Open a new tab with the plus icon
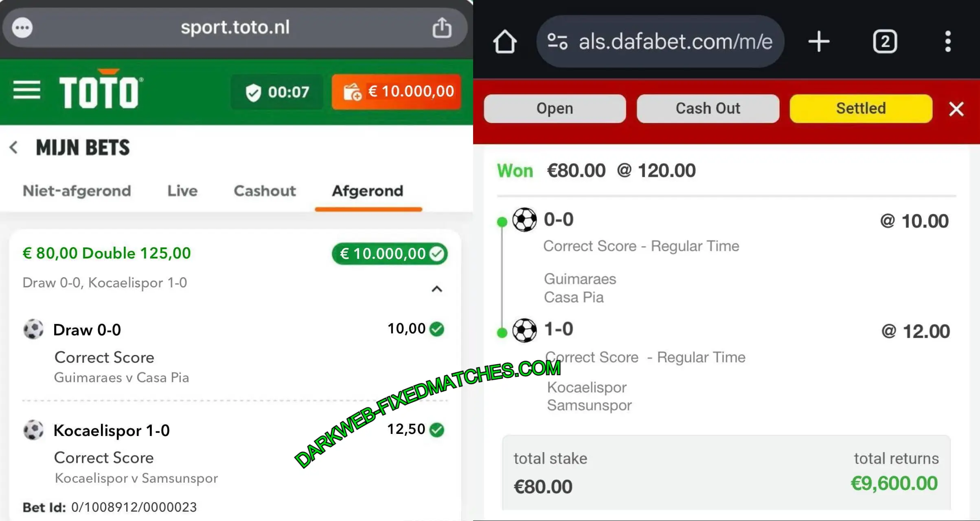Screen dimensions: 980x521 (819, 42)
